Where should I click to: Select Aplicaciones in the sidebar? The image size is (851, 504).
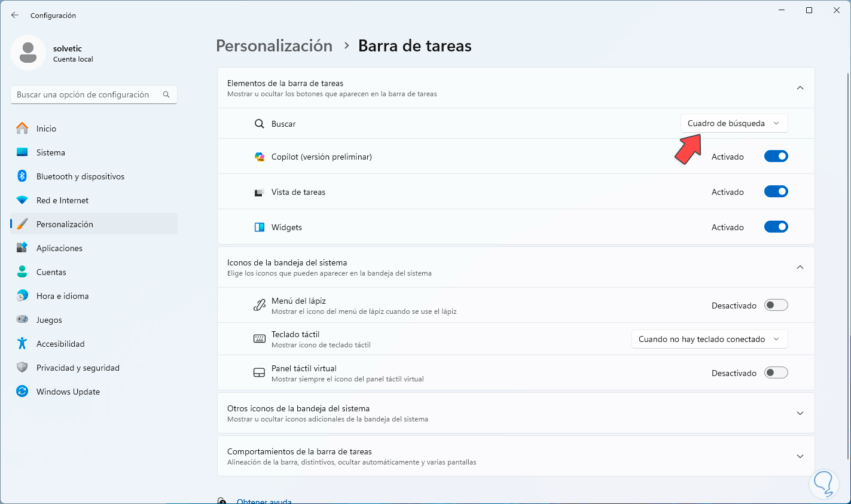[x=59, y=248]
